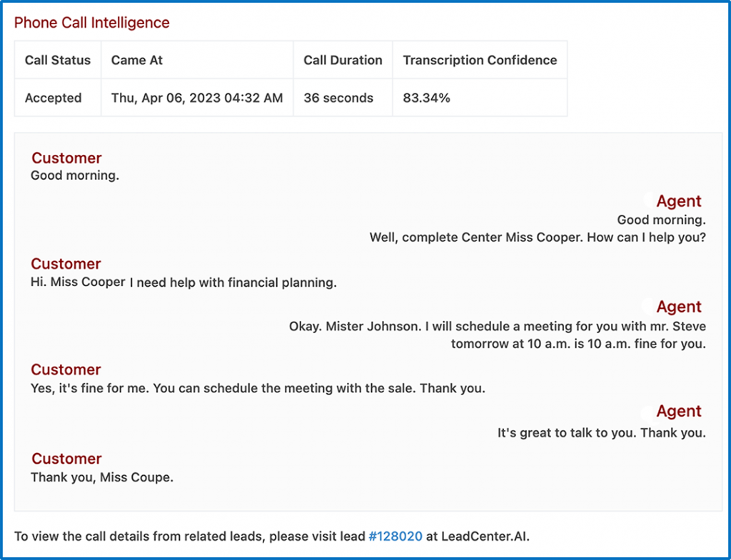Click the Call Duration column header
The image size is (731, 560).
[343, 60]
